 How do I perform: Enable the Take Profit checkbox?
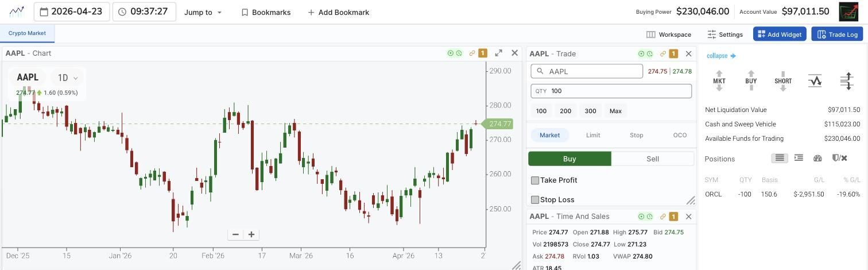(x=535, y=180)
